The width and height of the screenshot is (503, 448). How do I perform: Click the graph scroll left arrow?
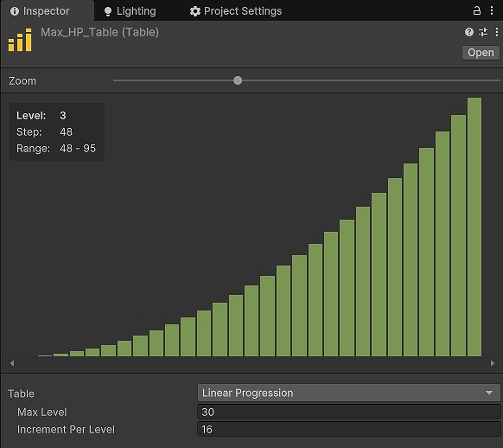click(12, 363)
